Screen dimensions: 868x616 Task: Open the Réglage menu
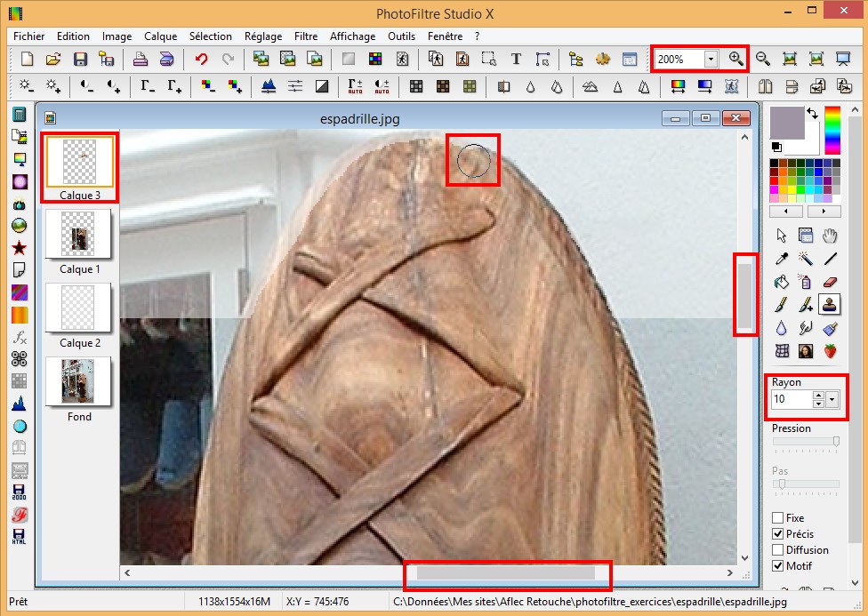coord(263,36)
